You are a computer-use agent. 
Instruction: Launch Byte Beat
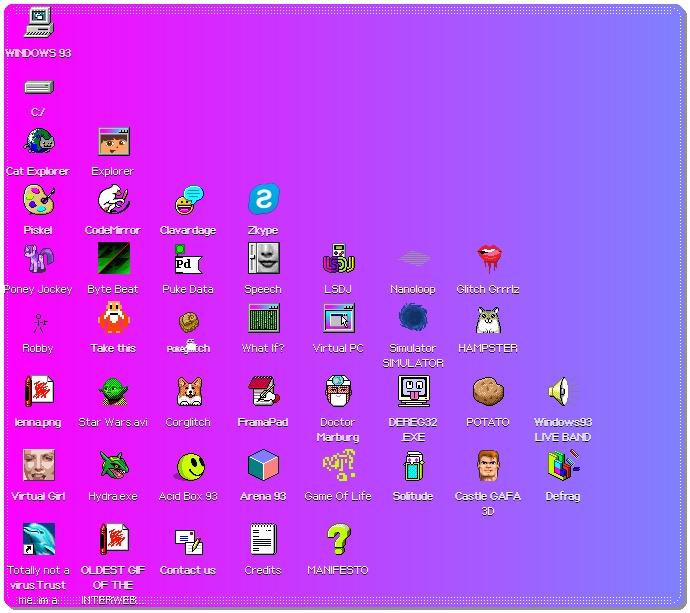[114, 258]
